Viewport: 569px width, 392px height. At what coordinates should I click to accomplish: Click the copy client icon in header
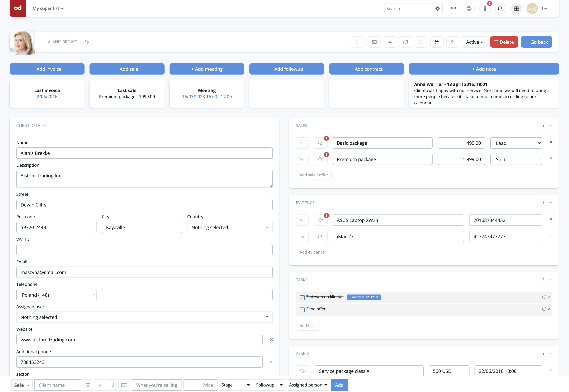pyautogui.click(x=405, y=42)
